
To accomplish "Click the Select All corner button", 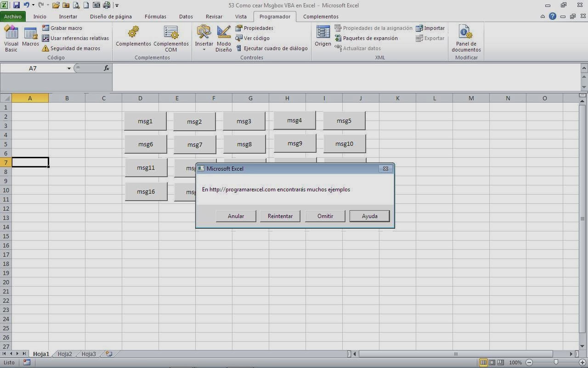I will (x=6, y=98).
